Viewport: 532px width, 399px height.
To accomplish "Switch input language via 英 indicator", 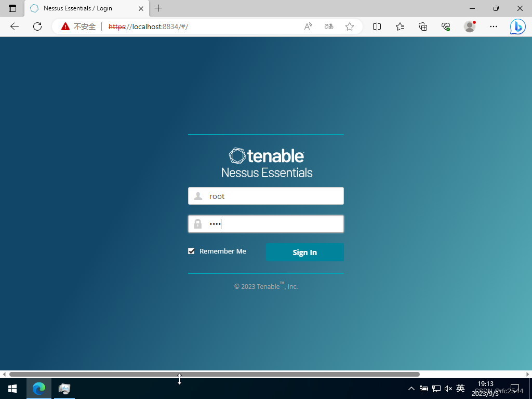I will [460, 388].
